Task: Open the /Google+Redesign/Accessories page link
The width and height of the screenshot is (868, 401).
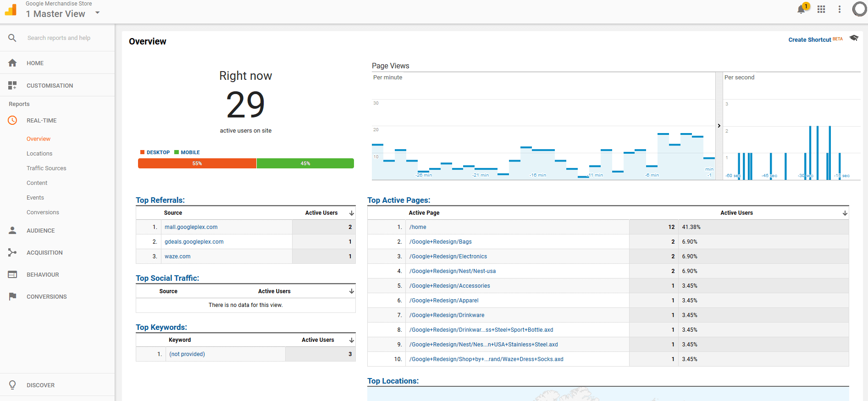Action: coord(449,286)
